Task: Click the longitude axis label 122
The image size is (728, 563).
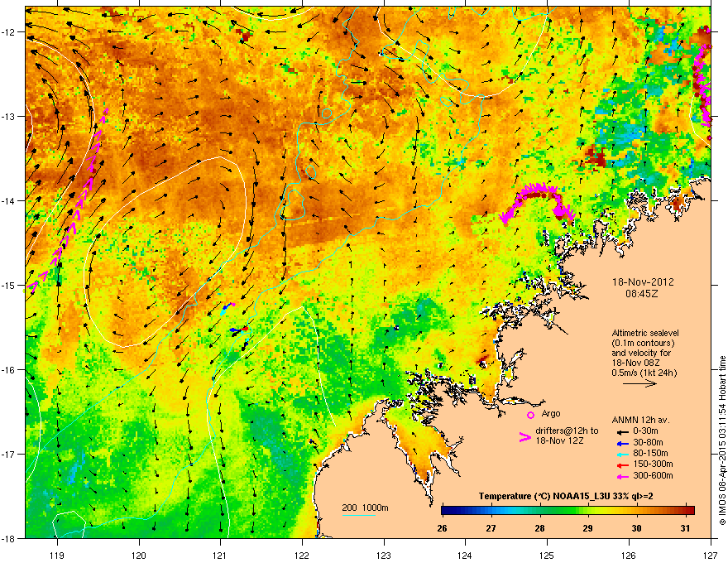Action: [x=302, y=555]
